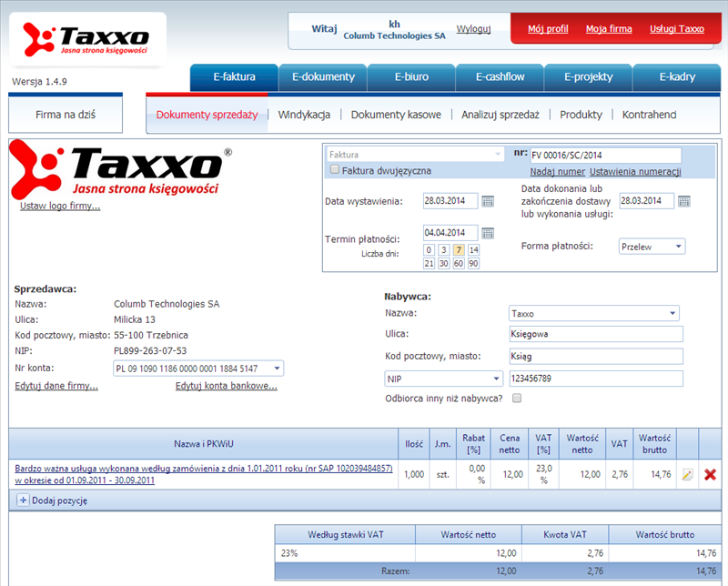Expand Forma płatności Przelew dropdown
The width and height of the screenshot is (728, 586).
(x=652, y=247)
